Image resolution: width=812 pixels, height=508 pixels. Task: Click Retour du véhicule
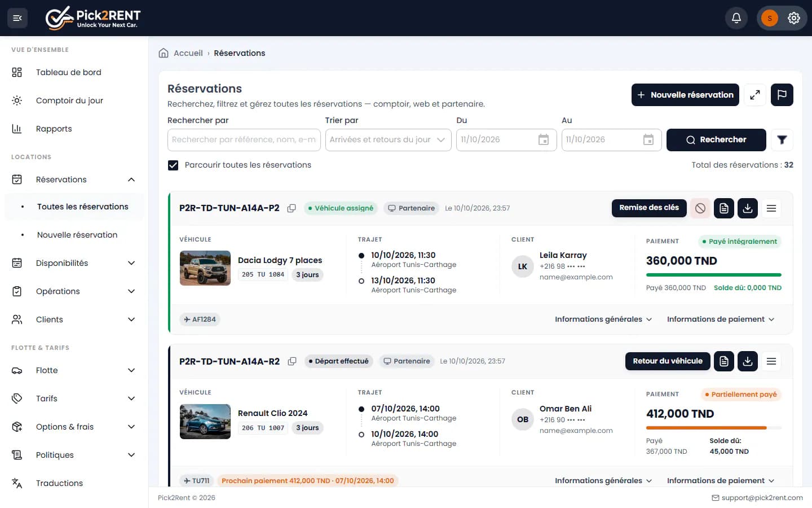pyautogui.click(x=668, y=361)
